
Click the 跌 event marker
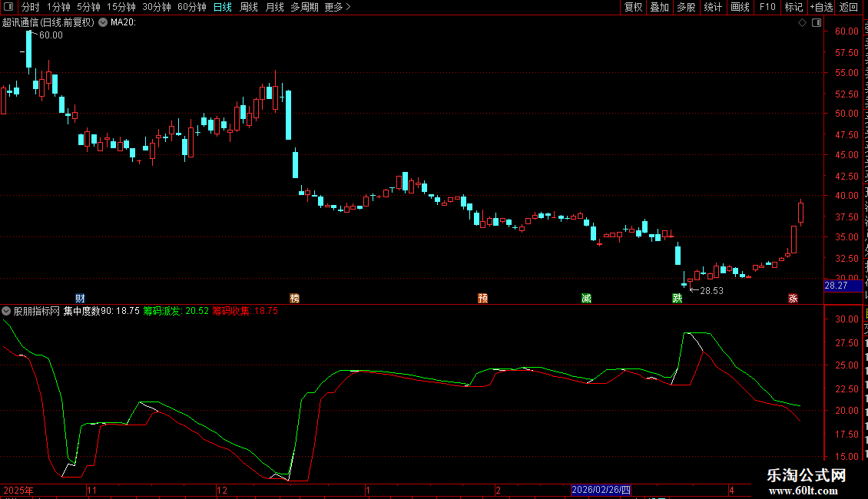677,298
